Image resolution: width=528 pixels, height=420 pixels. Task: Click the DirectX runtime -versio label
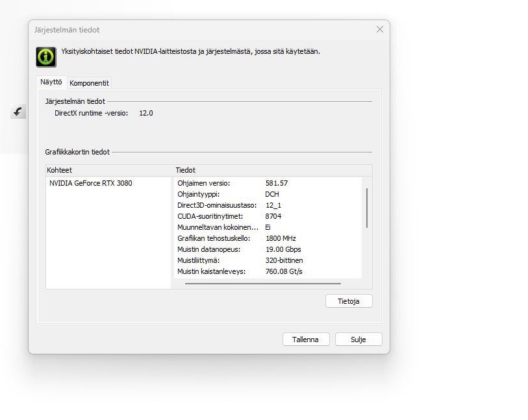[92, 113]
